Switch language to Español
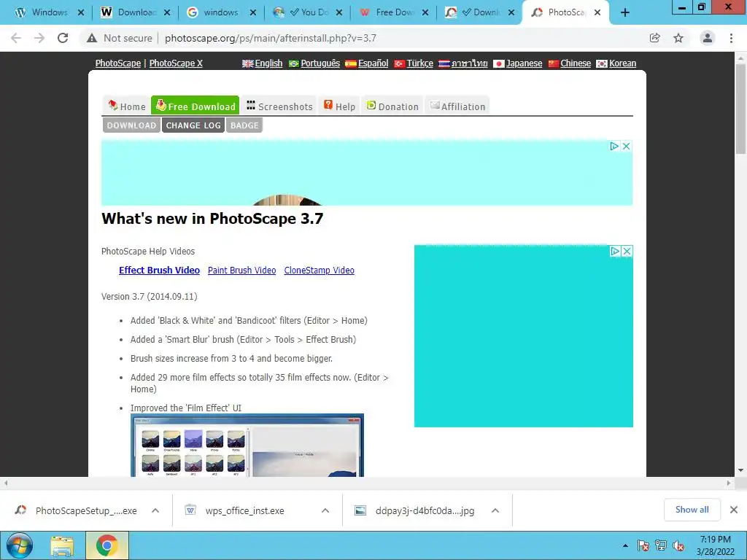 click(x=373, y=63)
